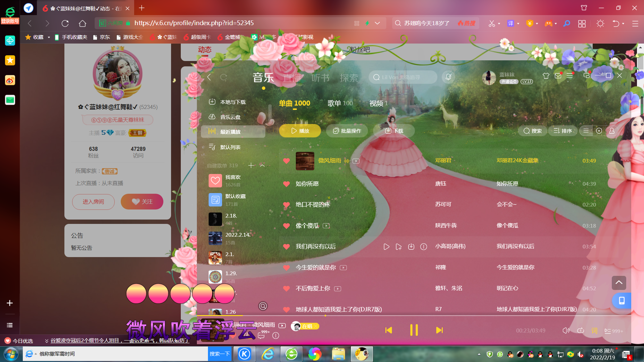This screenshot has width=644, height=362.
Task: Toggle the heart for 我们再没有以后
Action: 286,246
